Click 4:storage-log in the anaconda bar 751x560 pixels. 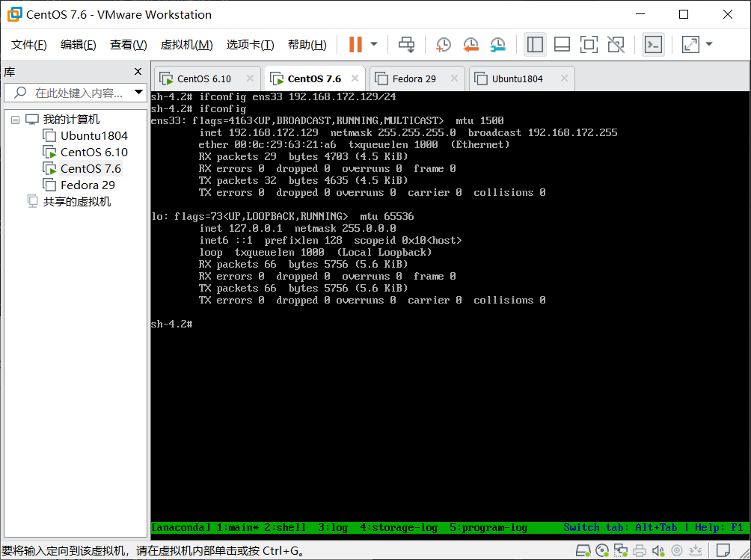399,527
